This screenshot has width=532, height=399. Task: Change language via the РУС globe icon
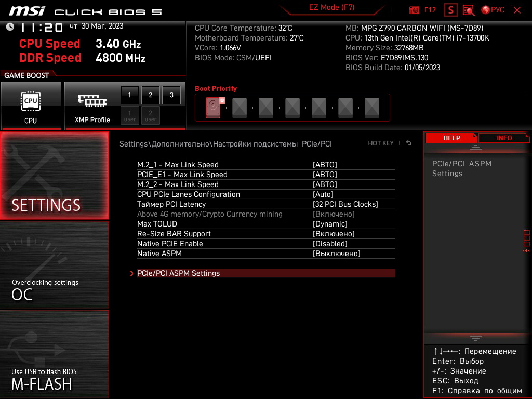point(493,10)
